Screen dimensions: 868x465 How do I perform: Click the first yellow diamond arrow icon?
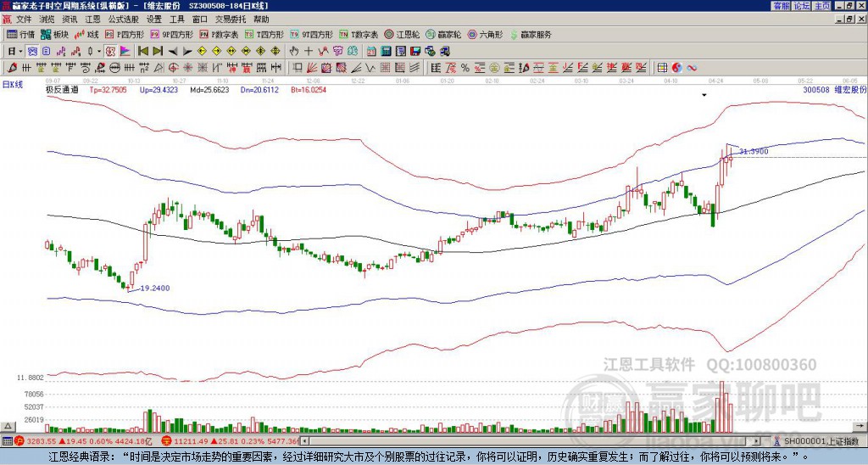coord(202,52)
